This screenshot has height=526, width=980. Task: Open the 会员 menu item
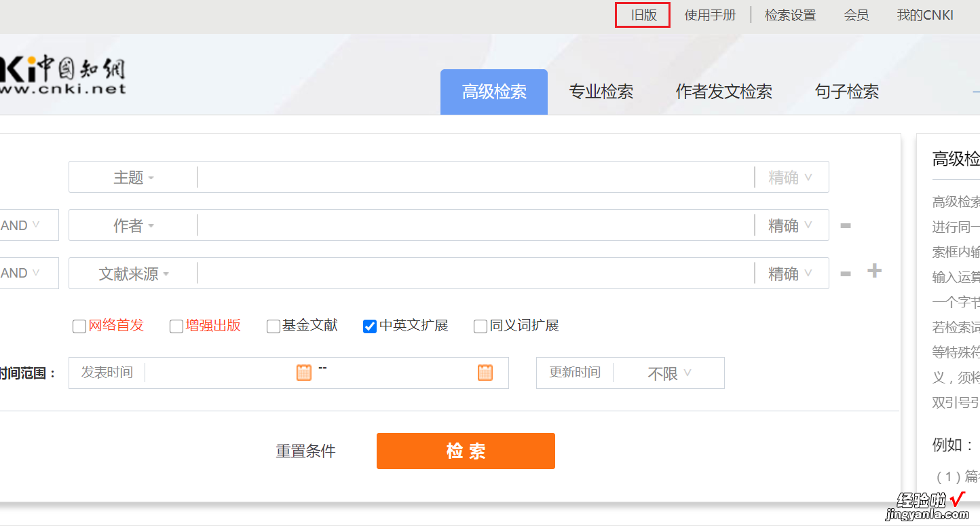point(856,15)
